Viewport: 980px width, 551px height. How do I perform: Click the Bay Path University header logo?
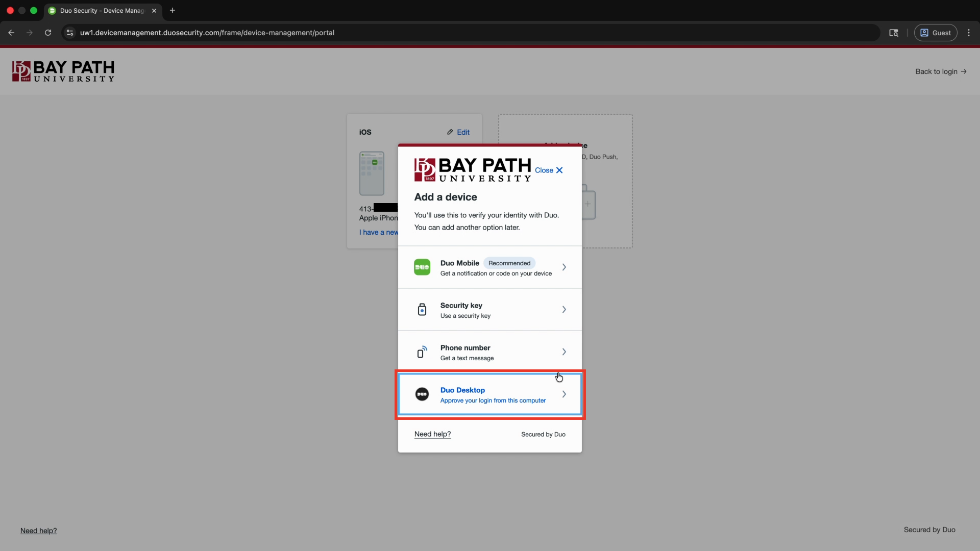(63, 71)
